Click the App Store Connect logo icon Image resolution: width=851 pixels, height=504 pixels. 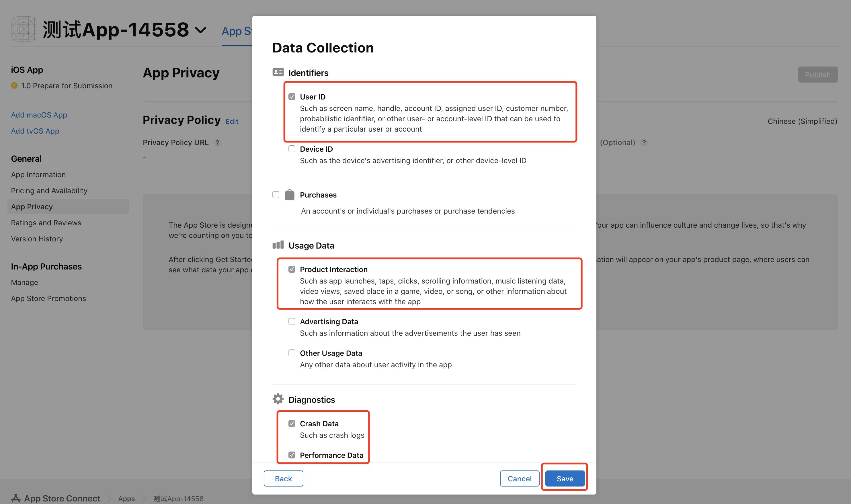15,498
